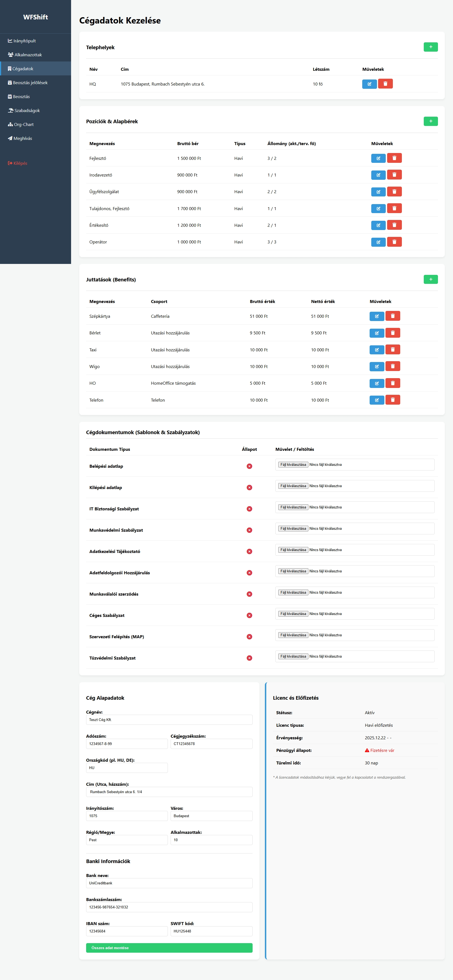
Task: Edit the HQ site entry
Action: 369,84
